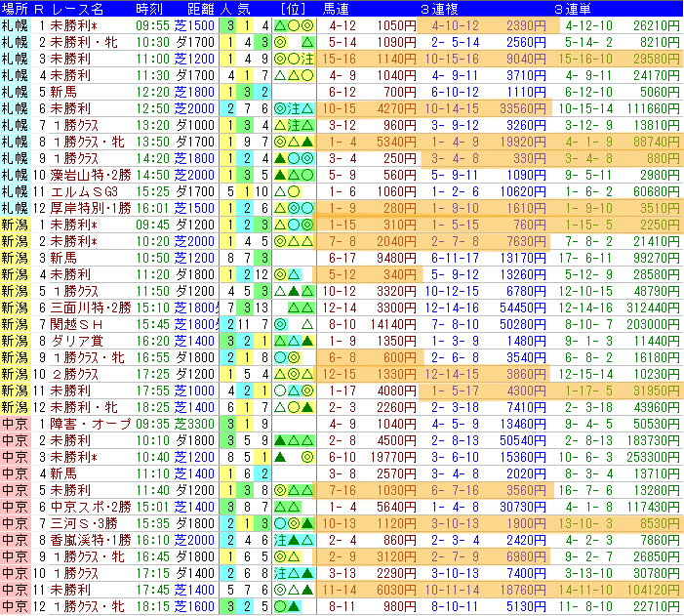Select the 馬連 column header

[336, 8]
